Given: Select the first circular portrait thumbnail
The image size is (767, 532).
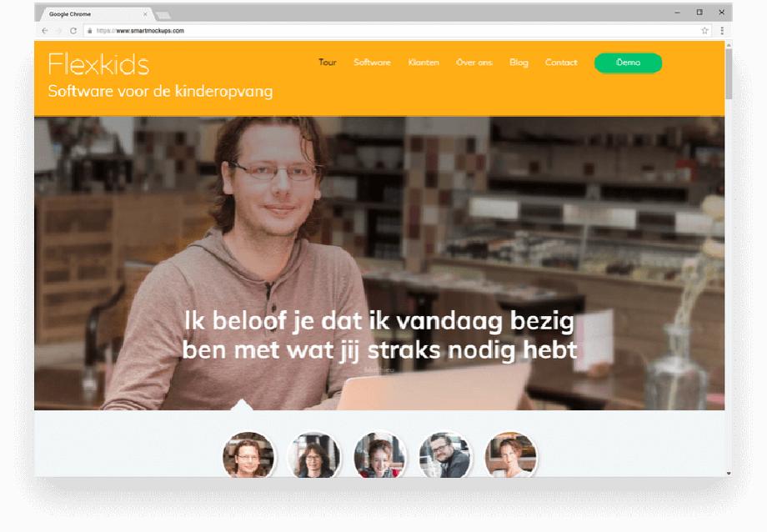Looking at the screenshot, I should coord(248,454).
